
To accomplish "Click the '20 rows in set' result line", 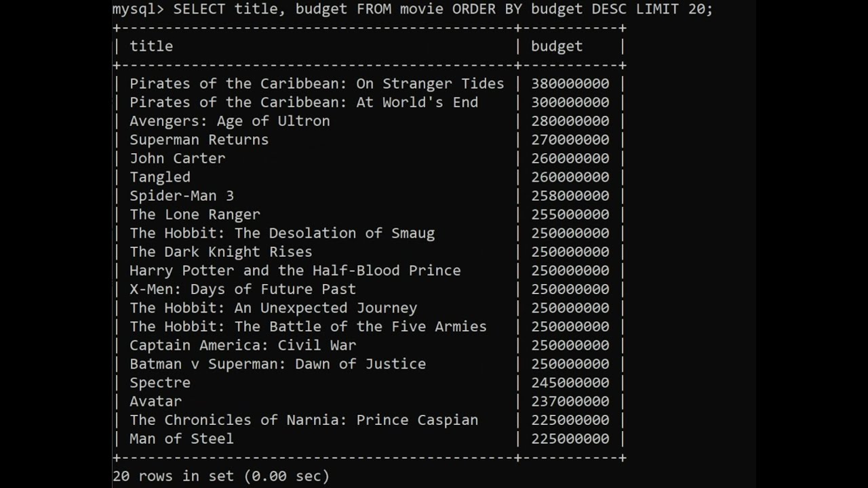I will pyautogui.click(x=220, y=476).
